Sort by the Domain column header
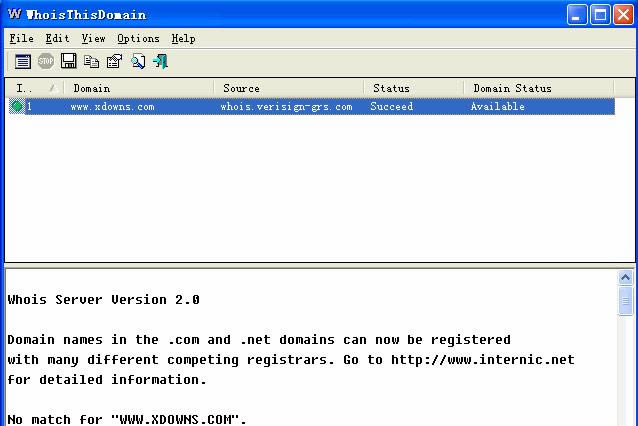 (138, 88)
